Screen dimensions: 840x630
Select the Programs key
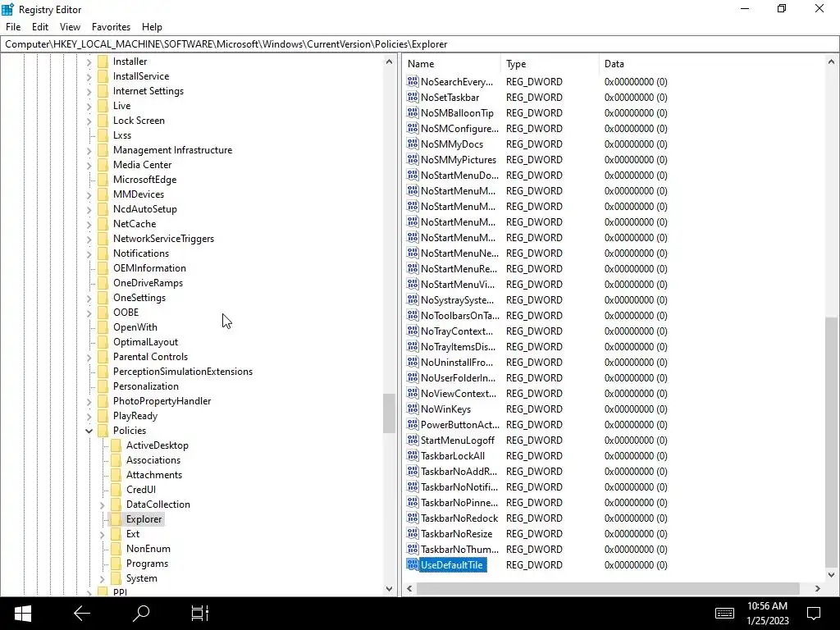click(148, 564)
